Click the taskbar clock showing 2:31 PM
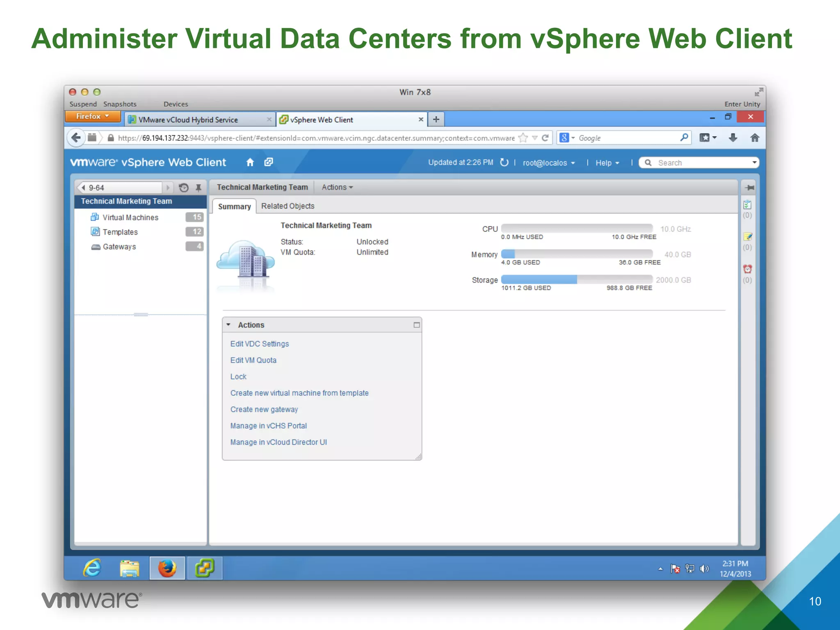The height and width of the screenshot is (630, 840). pos(735,568)
